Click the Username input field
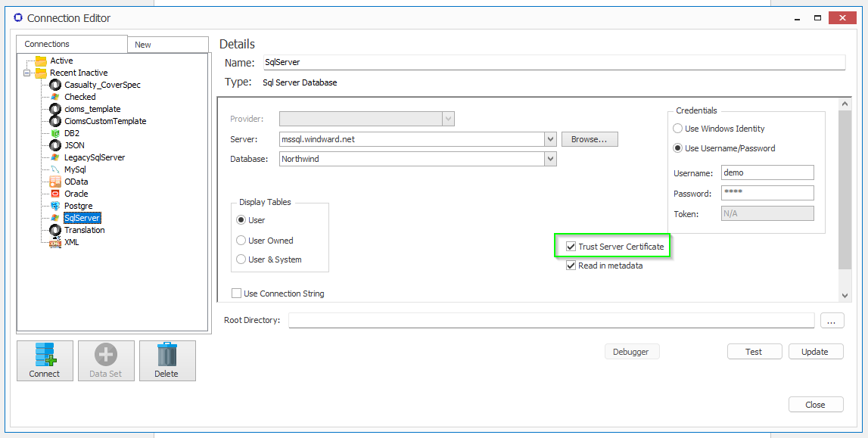The width and height of the screenshot is (868, 438). coord(767,172)
